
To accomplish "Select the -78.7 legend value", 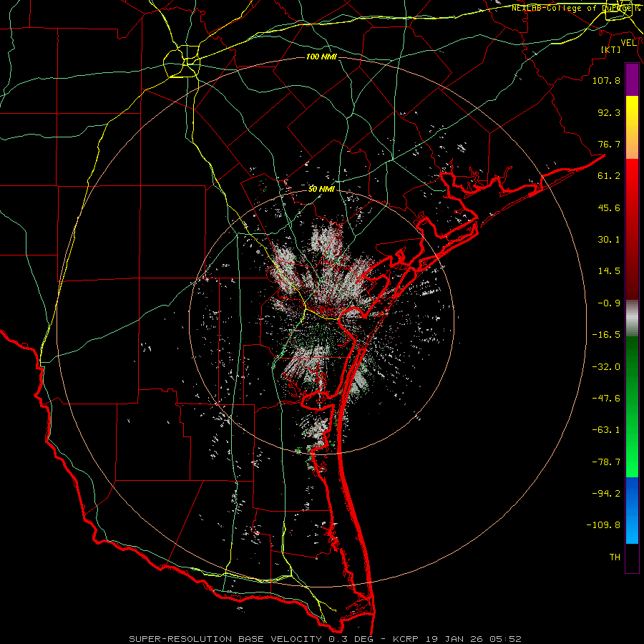I will point(606,462).
